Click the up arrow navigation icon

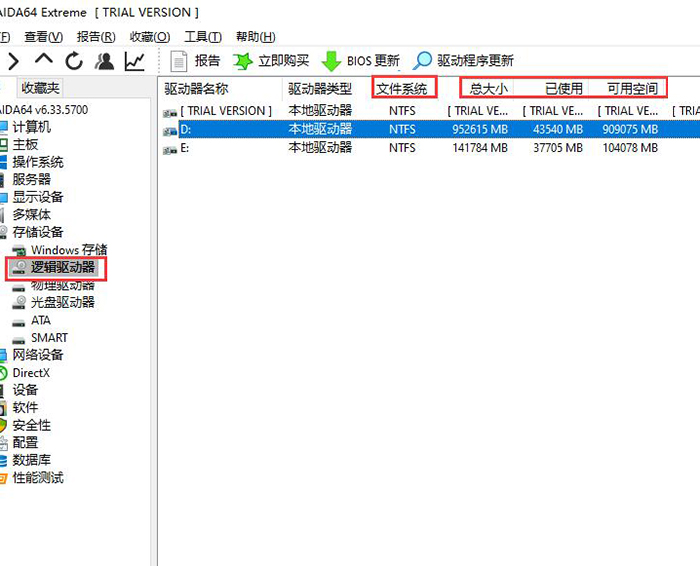[x=44, y=61]
